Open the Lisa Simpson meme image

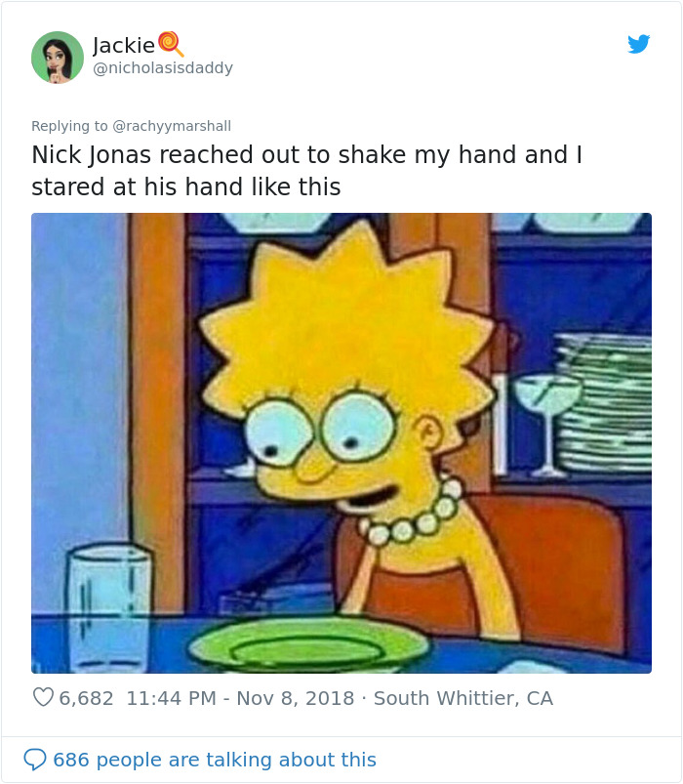(341, 443)
